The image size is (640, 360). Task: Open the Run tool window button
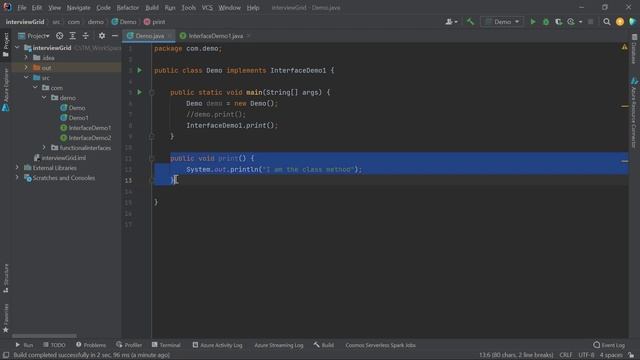coord(24,345)
